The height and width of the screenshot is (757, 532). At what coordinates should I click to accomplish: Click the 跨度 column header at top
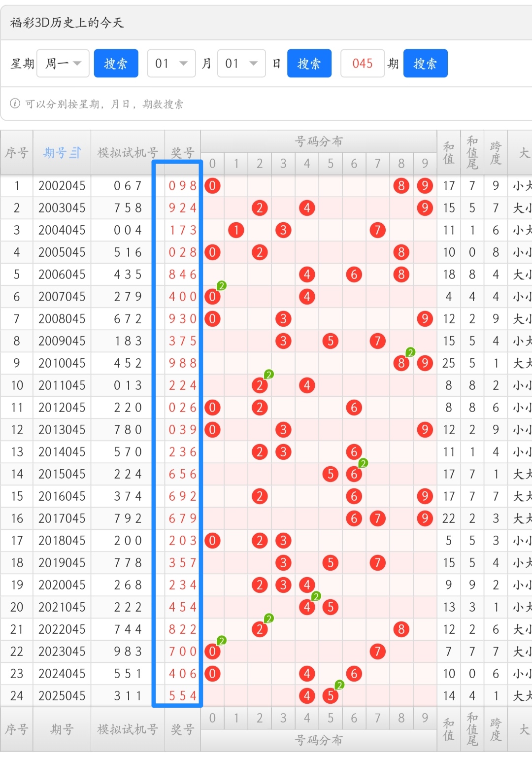pyautogui.click(x=496, y=153)
